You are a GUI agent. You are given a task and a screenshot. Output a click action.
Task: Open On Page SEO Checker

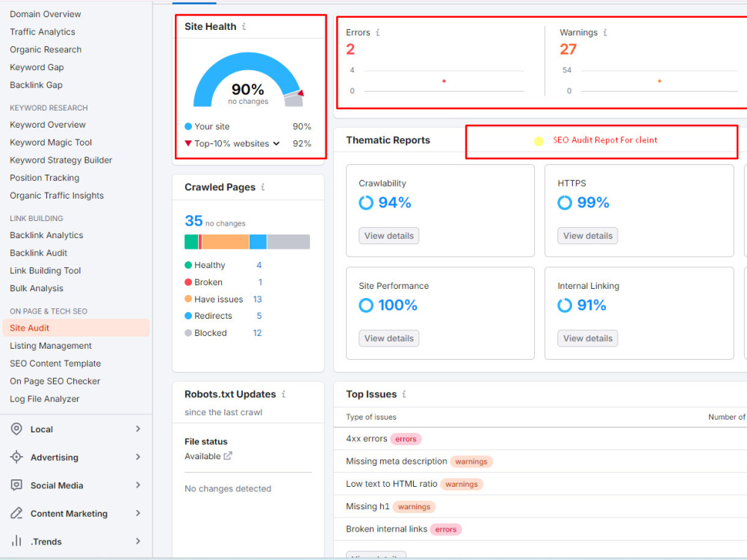55,382
